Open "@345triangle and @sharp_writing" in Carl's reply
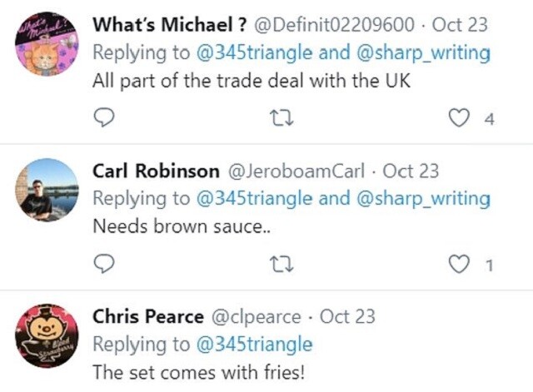The width and height of the screenshot is (533, 392). pos(344,199)
